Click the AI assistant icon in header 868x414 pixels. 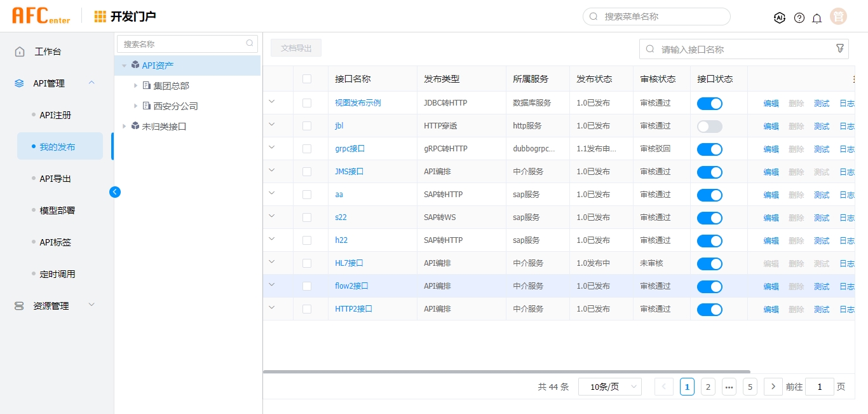click(x=780, y=18)
